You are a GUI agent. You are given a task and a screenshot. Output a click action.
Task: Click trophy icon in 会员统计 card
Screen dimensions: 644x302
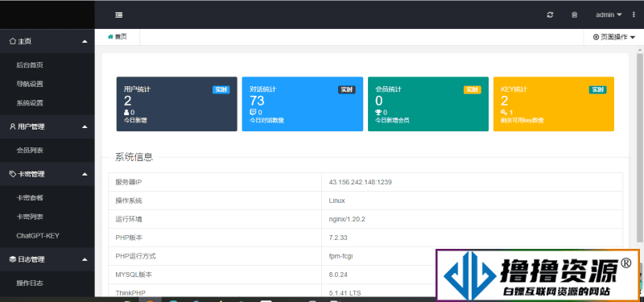(378, 112)
